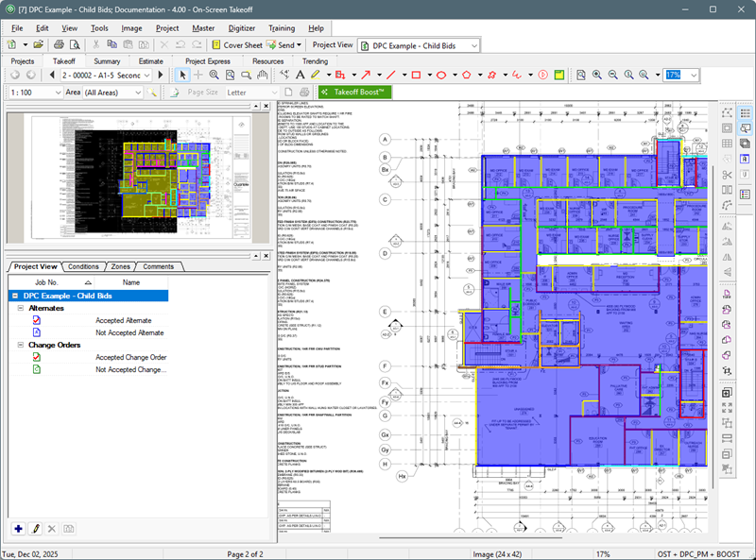The width and height of the screenshot is (756, 560).
Task: Click the Send button
Action: pyautogui.click(x=281, y=44)
